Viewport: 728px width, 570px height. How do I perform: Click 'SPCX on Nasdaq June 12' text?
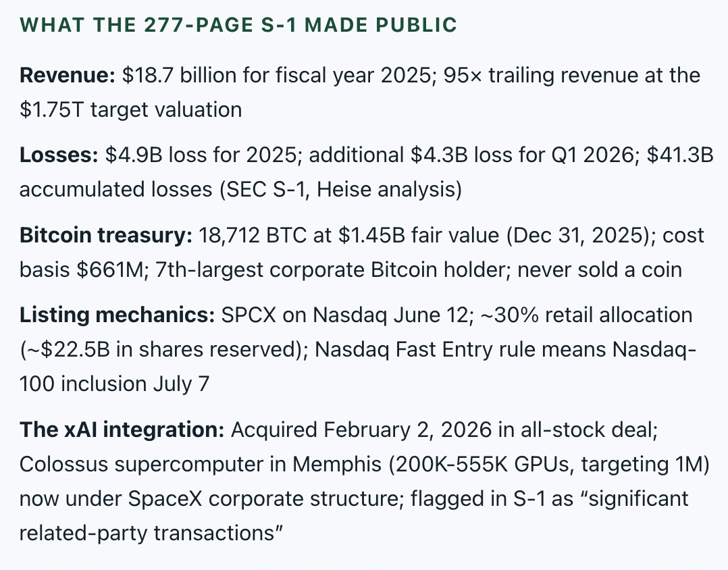[344, 315]
